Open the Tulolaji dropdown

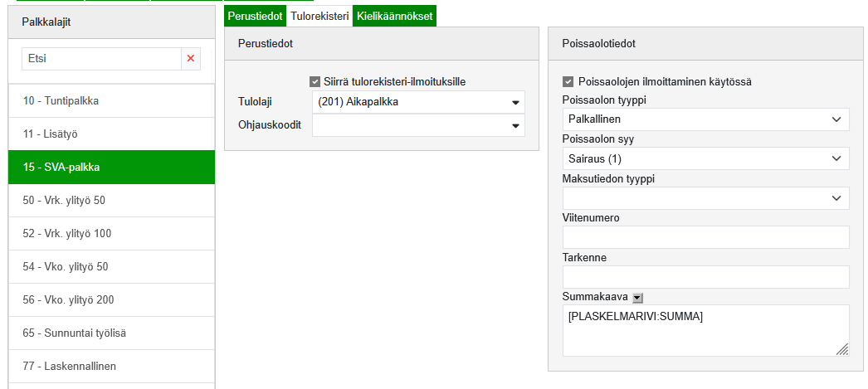coord(418,102)
